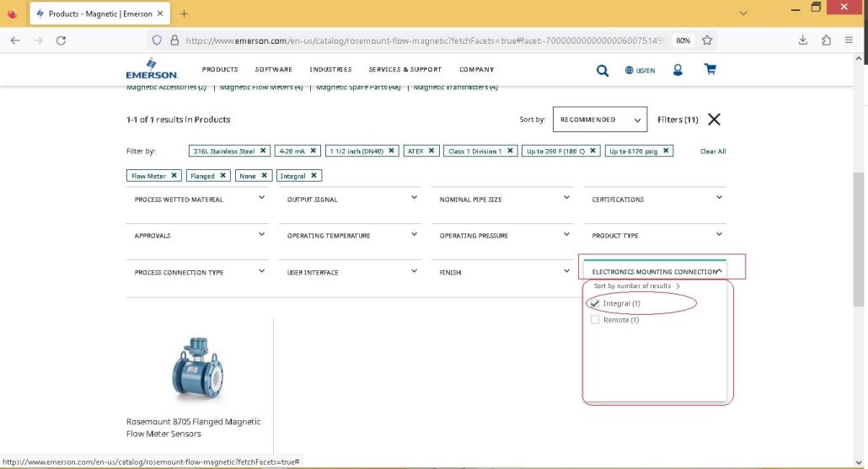Remove the Up to 6170 psig filter chip

point(666,151)
